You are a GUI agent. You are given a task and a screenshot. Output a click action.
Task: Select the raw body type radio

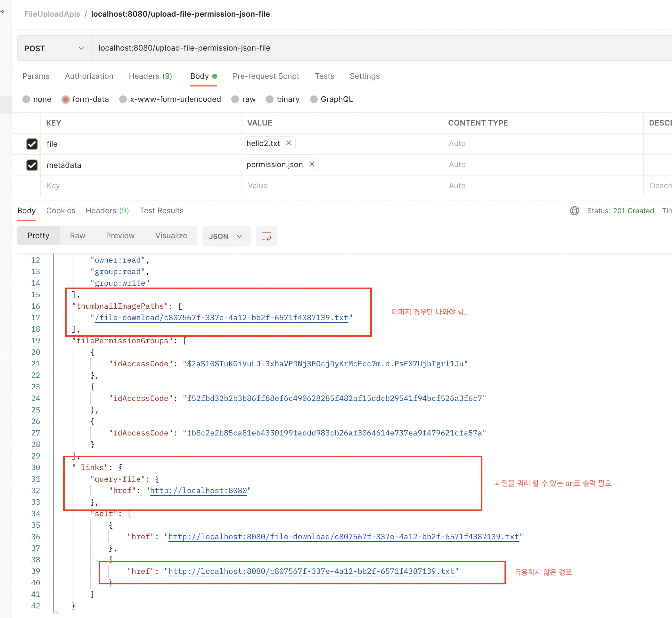(235, 99)
